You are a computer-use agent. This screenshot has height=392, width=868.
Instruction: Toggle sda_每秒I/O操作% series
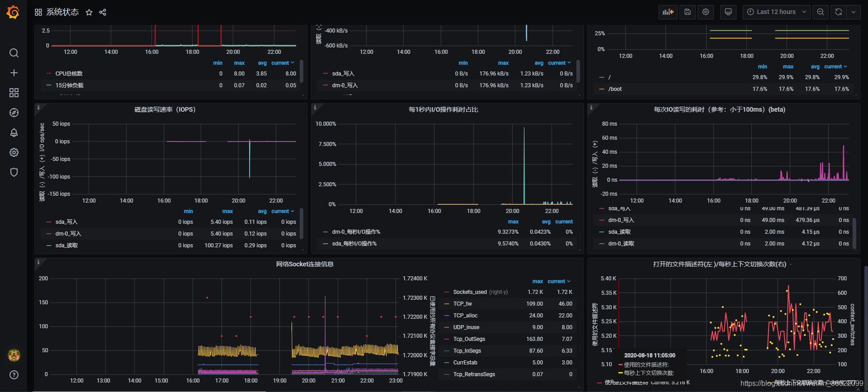coord(354,244)
